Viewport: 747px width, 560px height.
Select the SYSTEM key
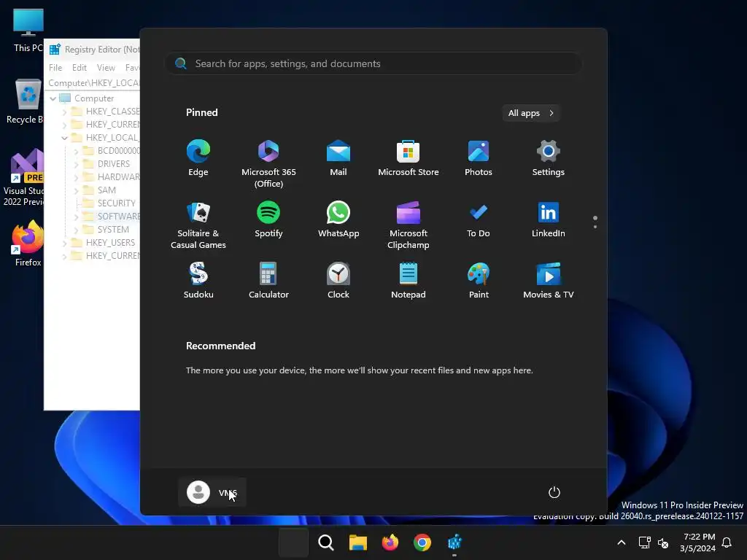coord(113,230)
